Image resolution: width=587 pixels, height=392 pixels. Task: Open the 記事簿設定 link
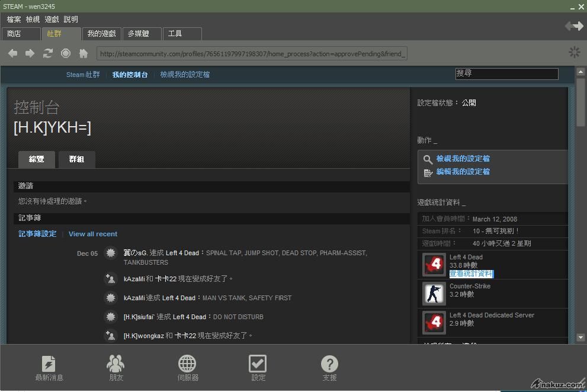point(37,234)
